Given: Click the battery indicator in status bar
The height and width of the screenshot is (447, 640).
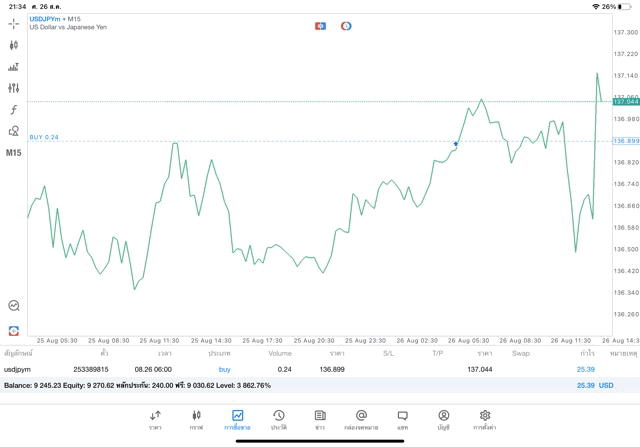Looking at the screenshot, I should [x=624, y=7].
